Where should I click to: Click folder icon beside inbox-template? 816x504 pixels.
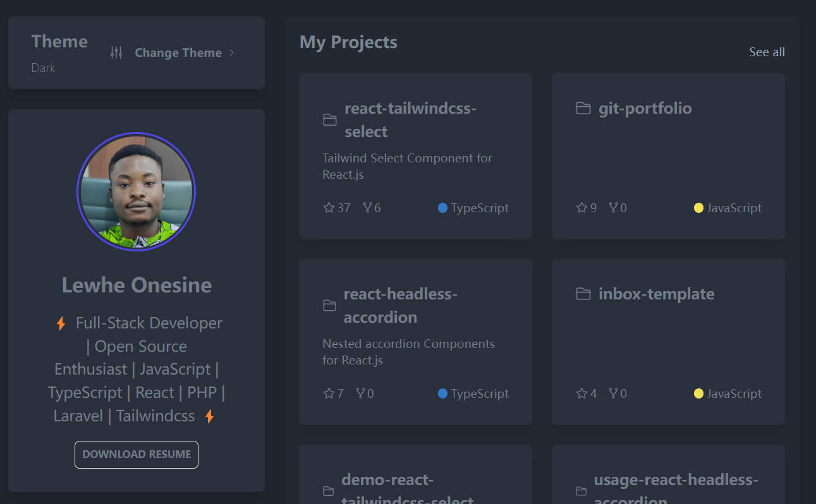coord(583,294)
